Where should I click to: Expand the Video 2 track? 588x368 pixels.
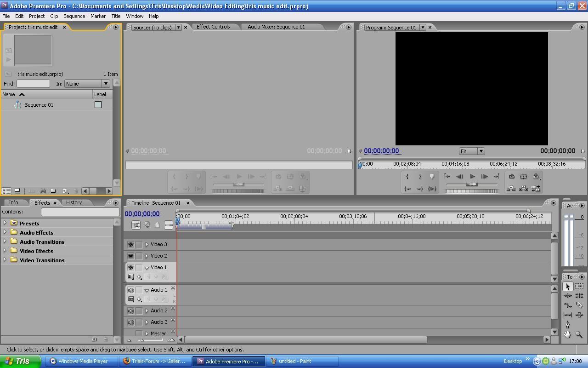coord(147,256)
